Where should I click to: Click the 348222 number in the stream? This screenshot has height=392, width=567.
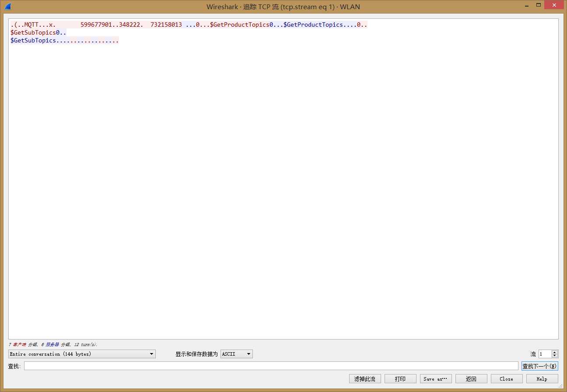coord(129,25)
